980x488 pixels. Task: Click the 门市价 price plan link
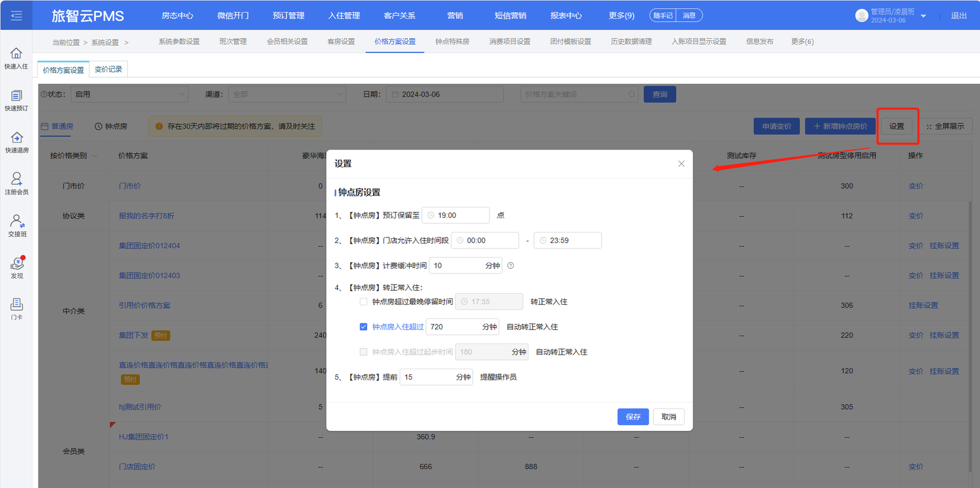coord(130,186)
